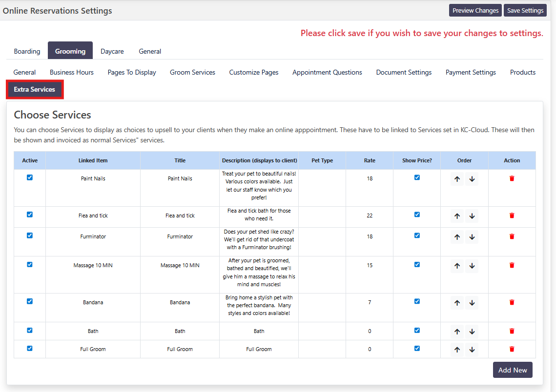Viewport: 556px width, 392px height.
Task: Click the Save Settings button
Action: pos(525,10)
